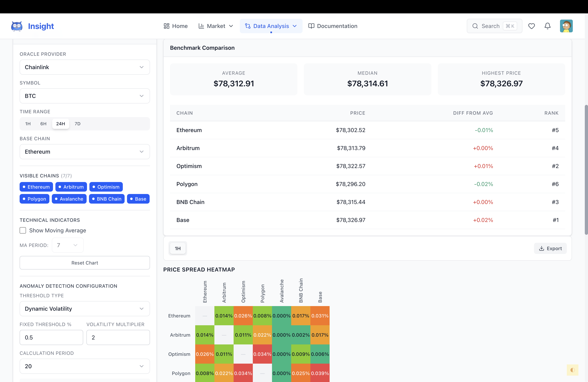Image resolution: width=588 pixels, height=382 pixels.
Task: Open the Market menu
Action: click(216, 26)
